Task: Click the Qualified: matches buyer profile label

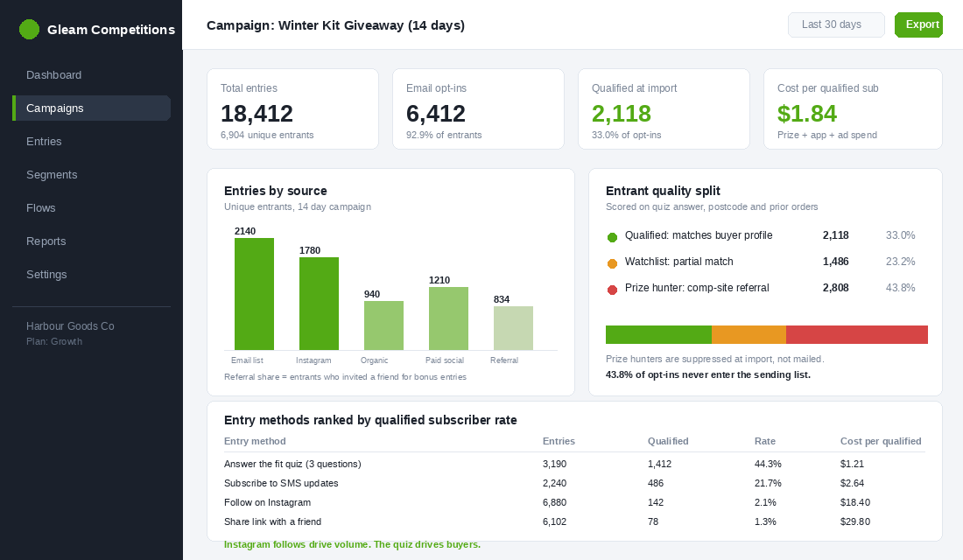Action: coord(699,235)
